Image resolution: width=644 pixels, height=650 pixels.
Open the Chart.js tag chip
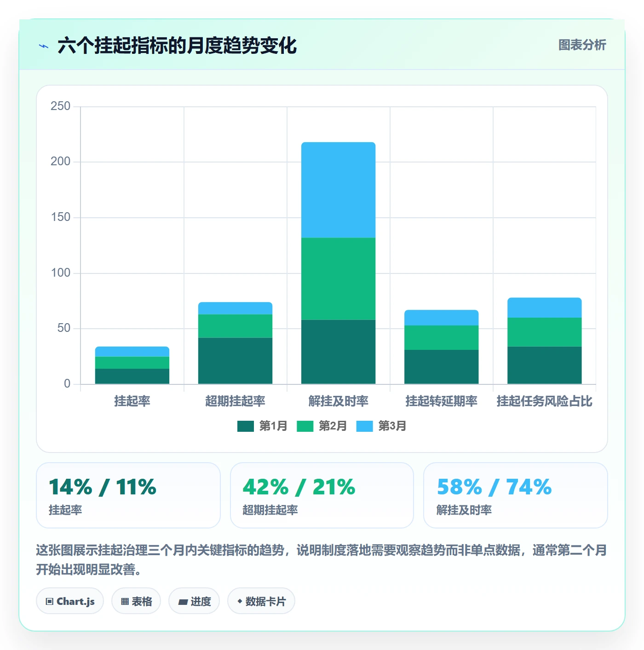[x=70, y=601]
